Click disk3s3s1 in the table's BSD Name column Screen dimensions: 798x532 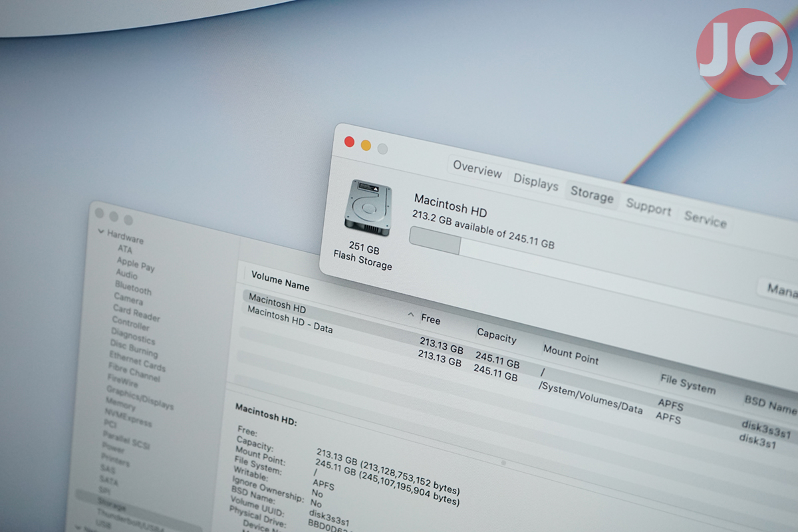click(x=766, y=428)
